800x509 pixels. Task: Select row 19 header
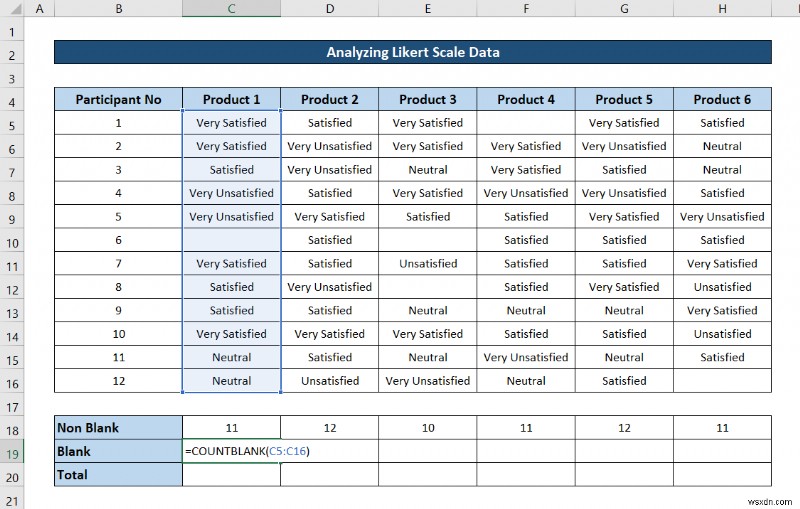click(12, 453)
